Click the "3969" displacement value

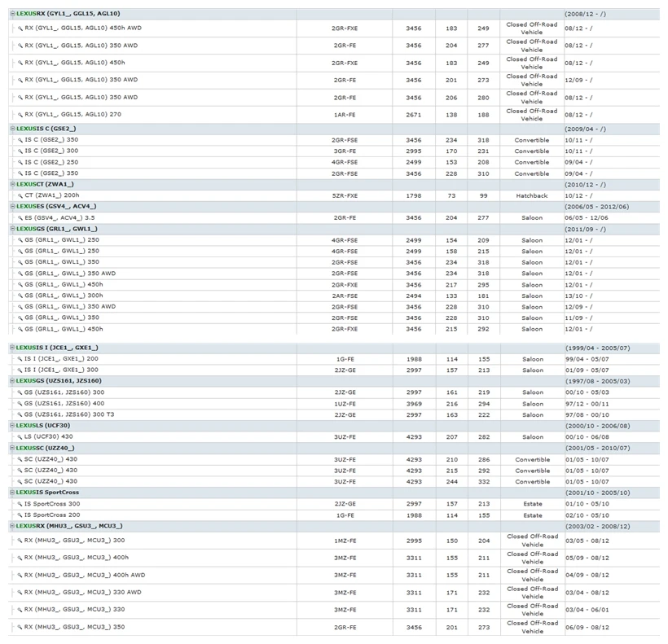(414, 404)
